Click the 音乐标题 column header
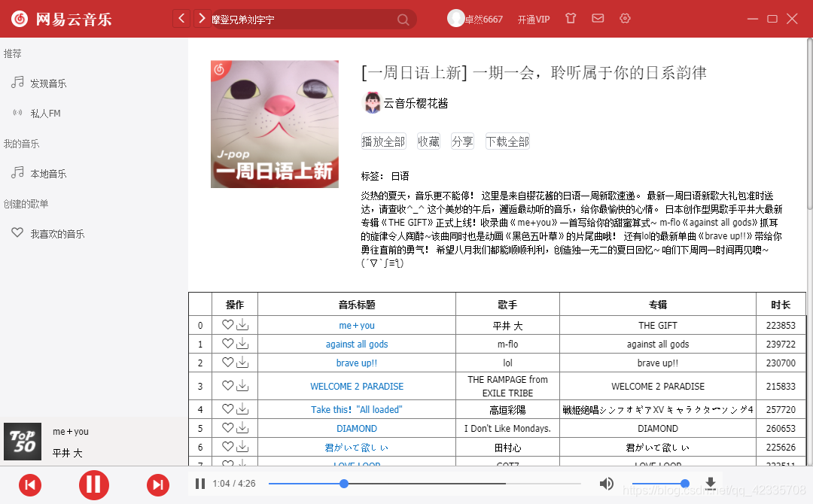The image size is (813, 504). pos(357,305)
